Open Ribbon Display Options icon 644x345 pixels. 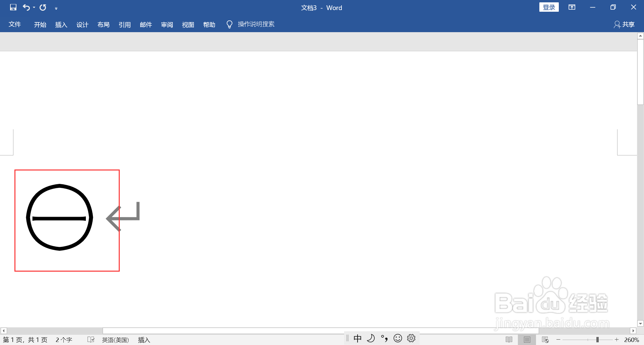pyautogui.click(x=572, y=7)
